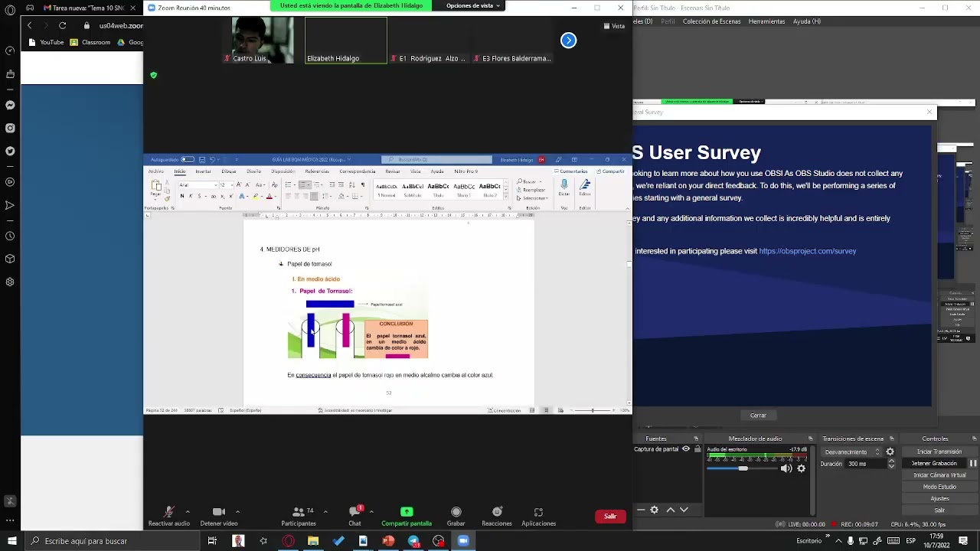Toggle Autoguardado switch in Word
Viewport: 980px width, 551px height.
coord(187,159)
